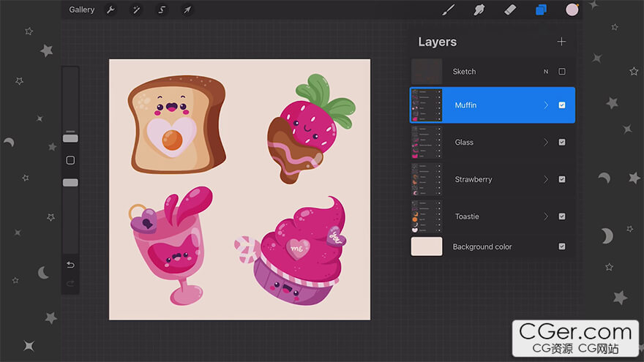The width and height of the screenshot is (644, 362).
Task: Add a new layer with plus icon
Action: tap(561, 42)
